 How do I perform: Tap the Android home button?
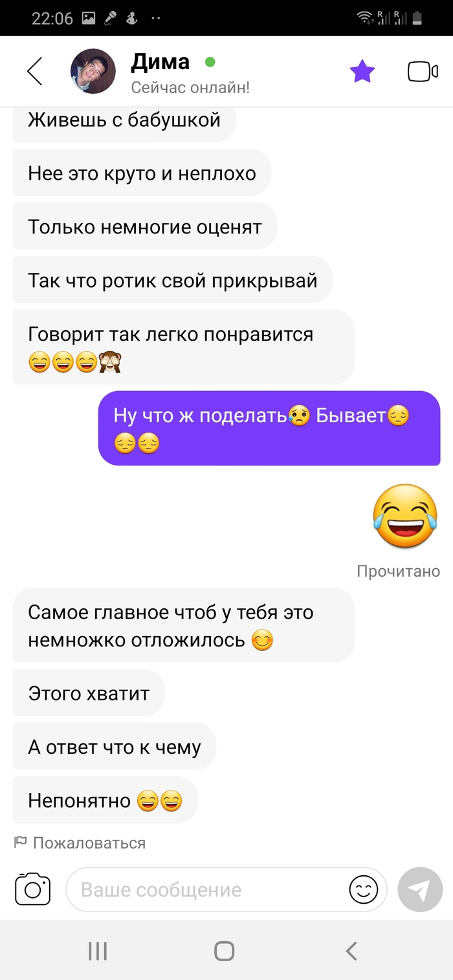(224, 951)
